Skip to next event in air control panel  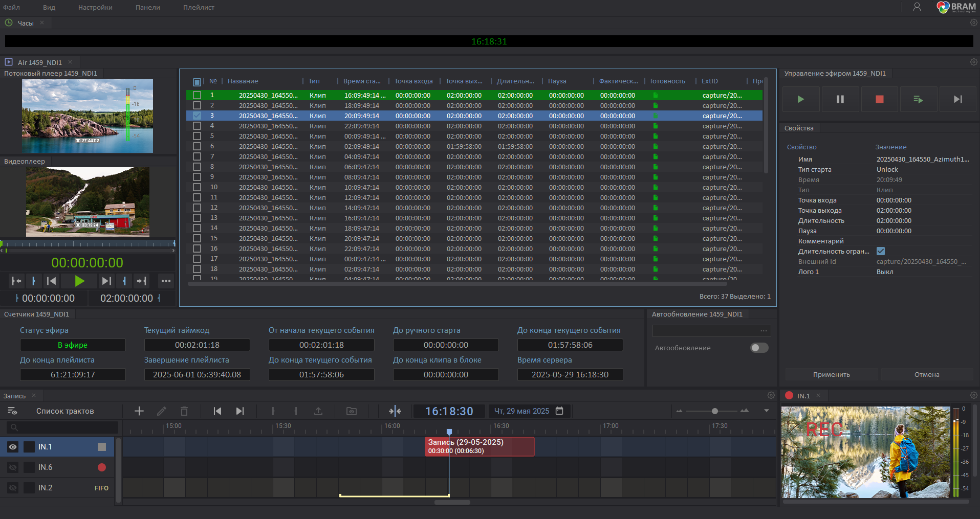(x=958, y=99)
